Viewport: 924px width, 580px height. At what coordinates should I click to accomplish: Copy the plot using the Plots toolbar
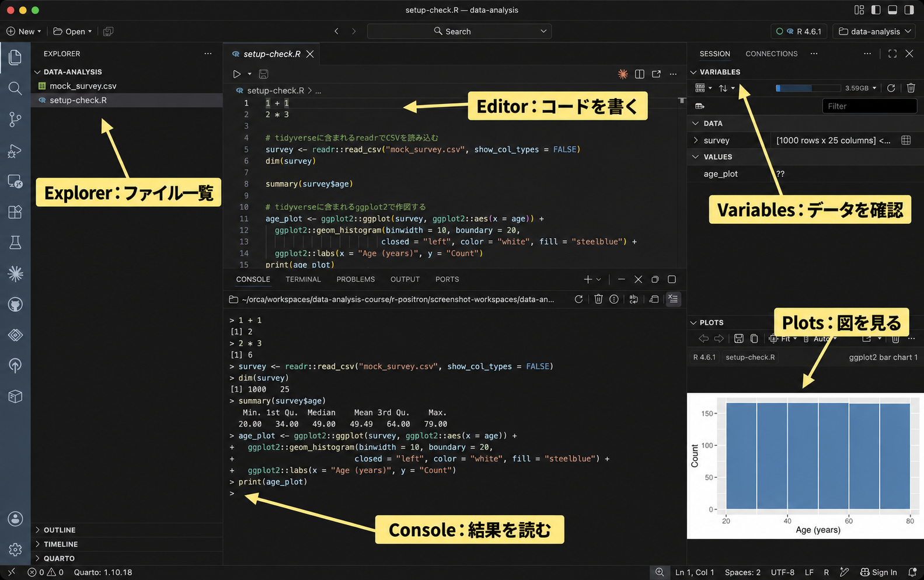(754, 339)
